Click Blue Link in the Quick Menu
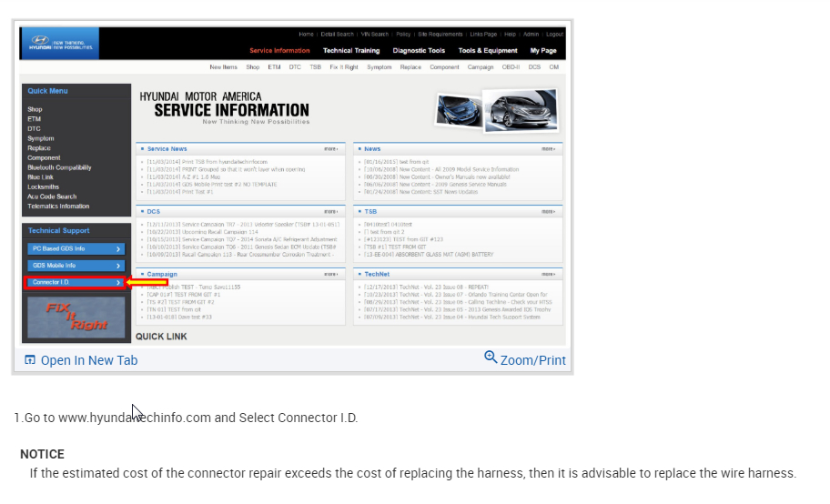This screenshot has height=504, width=830. pyautogui.click(x=40, y=177)
